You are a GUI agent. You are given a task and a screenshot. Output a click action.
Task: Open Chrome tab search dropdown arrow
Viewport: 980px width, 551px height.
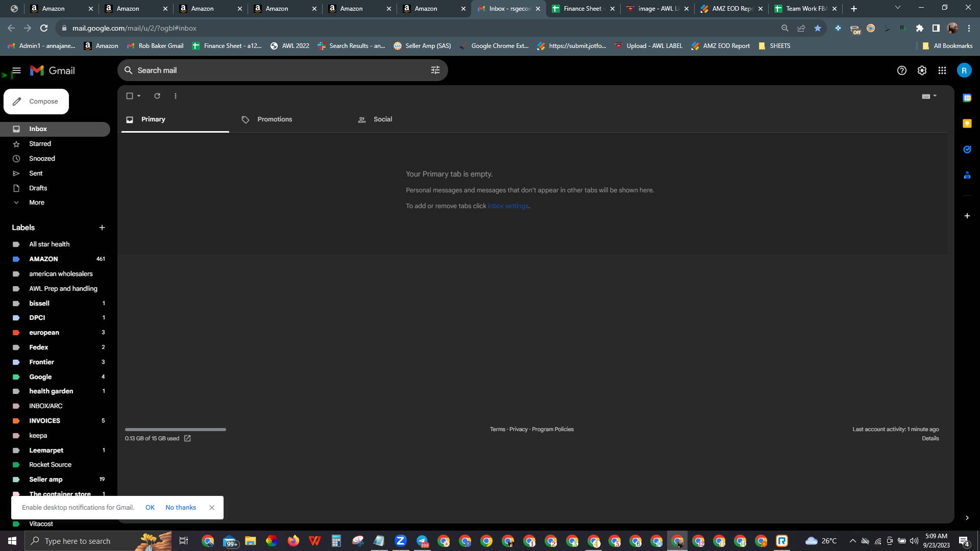coord(898,8)
